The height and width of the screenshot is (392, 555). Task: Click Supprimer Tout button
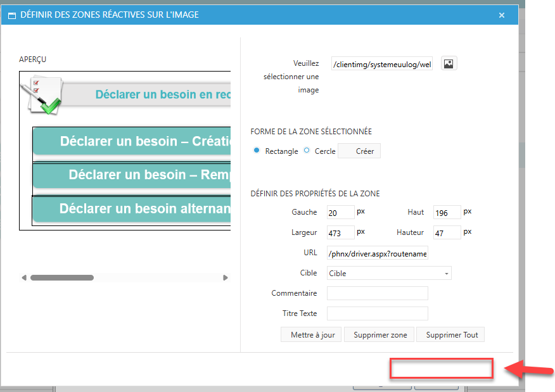click(x=451, y=334)
